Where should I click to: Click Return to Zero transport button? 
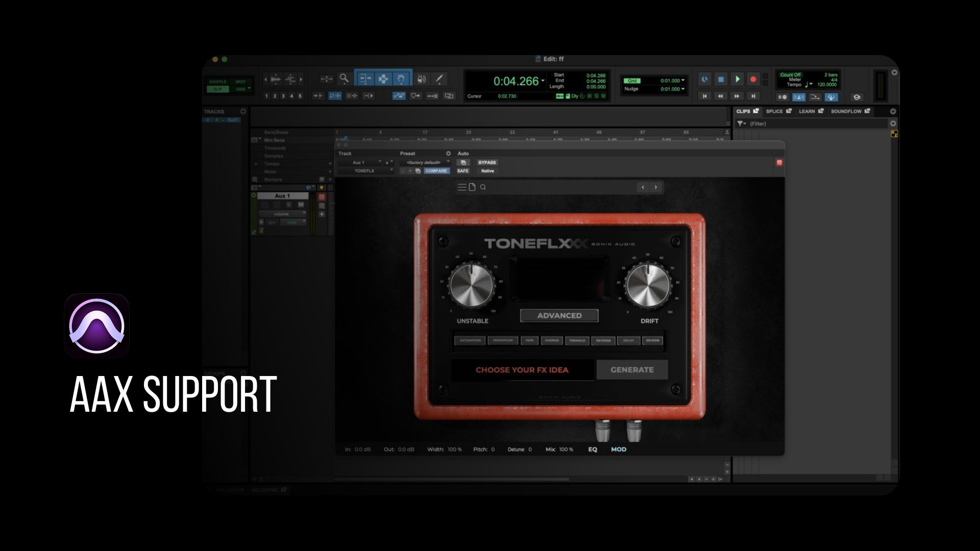[x=705, y=96]
